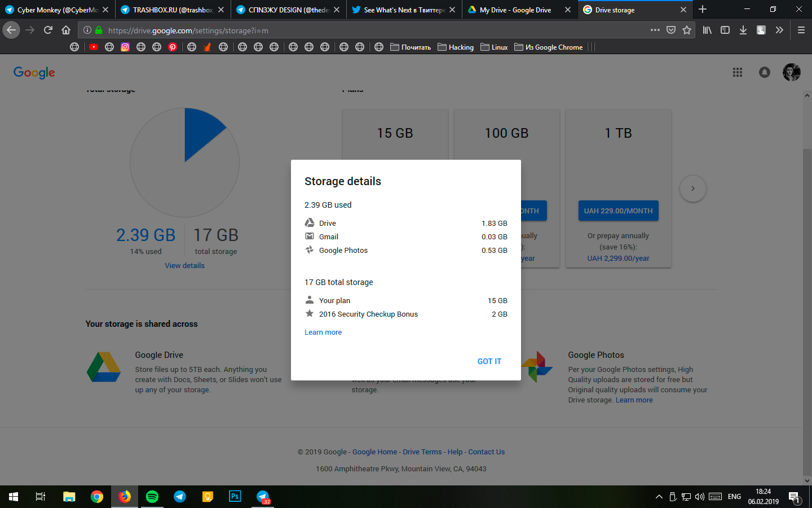Viewport: 812px width, 508px height.
Task: Open the Hacking bookmarks folder
Action: point(456,47)
